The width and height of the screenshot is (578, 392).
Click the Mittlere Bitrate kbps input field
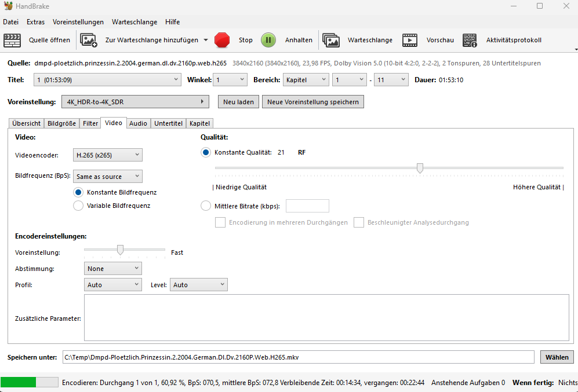tap(307, 206)
